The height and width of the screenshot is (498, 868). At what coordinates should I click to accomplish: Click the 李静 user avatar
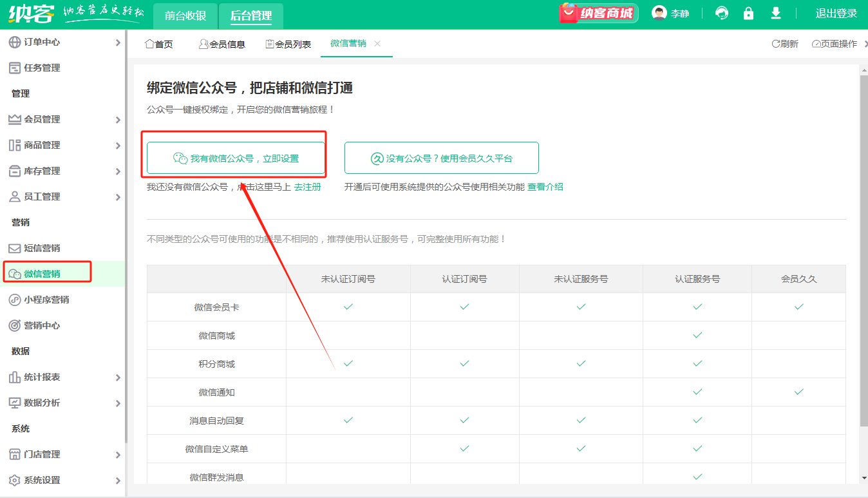659,14
